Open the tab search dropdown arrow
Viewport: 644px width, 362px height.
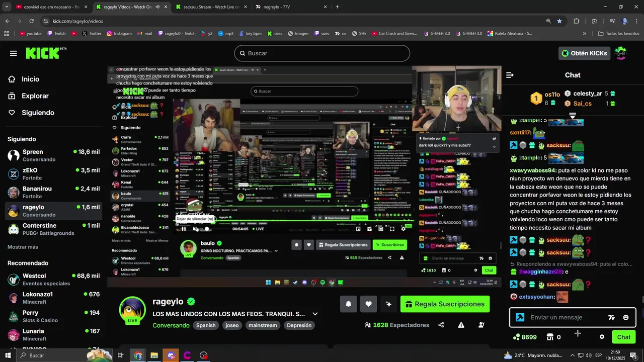click(7, 7)
